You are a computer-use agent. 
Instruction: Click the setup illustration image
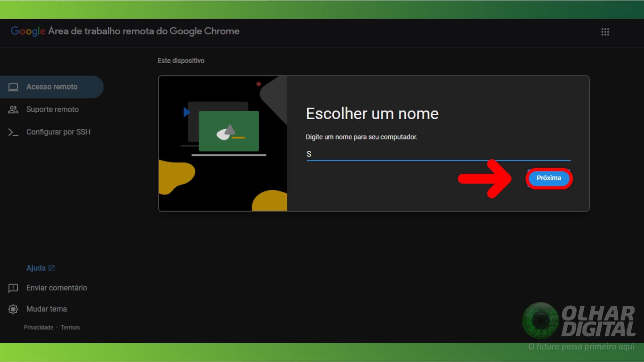[223, 143]
